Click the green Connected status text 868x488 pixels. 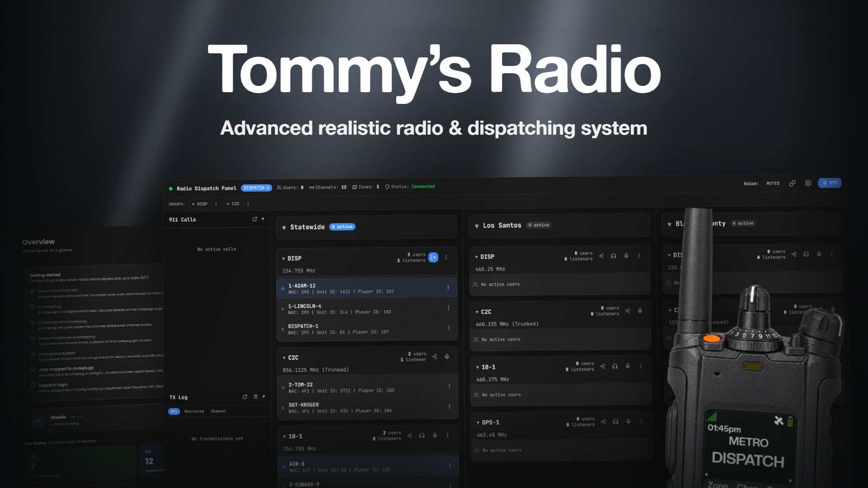423,186
